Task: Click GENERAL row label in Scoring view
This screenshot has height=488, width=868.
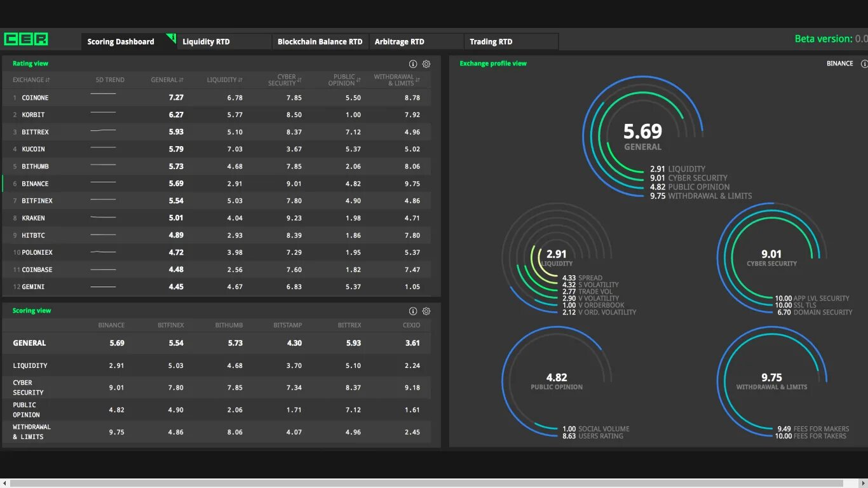Action: (x=29, y=343)
